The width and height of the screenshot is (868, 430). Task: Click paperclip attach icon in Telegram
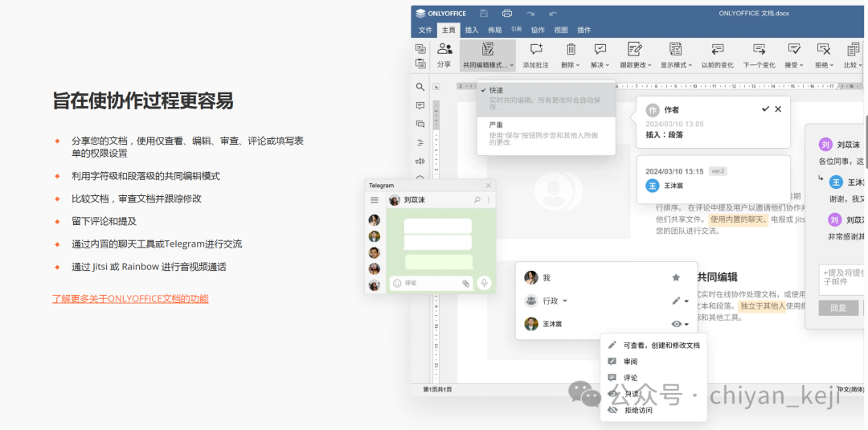pyautogui.click(x=465, y=284)
